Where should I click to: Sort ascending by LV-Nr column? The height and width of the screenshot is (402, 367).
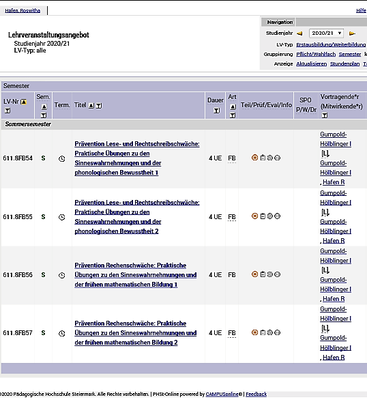(24, 102)
